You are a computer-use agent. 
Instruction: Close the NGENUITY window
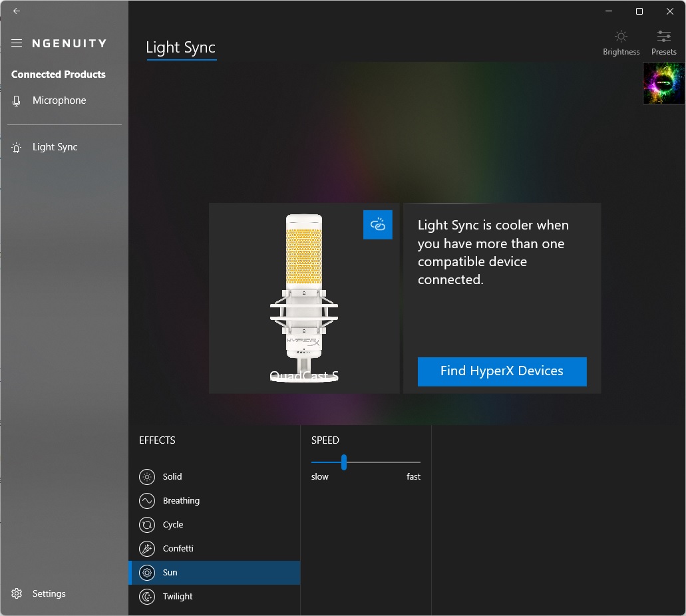click(670, 11)
